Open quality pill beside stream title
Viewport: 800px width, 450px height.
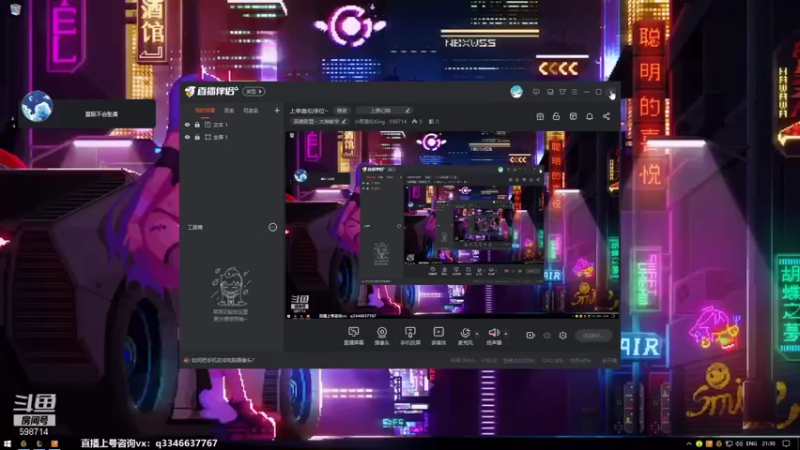(341, 111)
